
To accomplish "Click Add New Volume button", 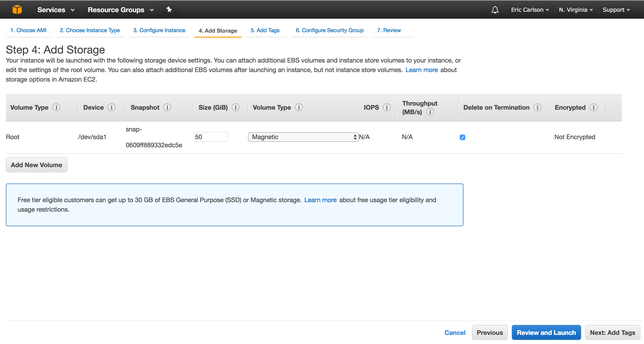I will coord(37,165).
